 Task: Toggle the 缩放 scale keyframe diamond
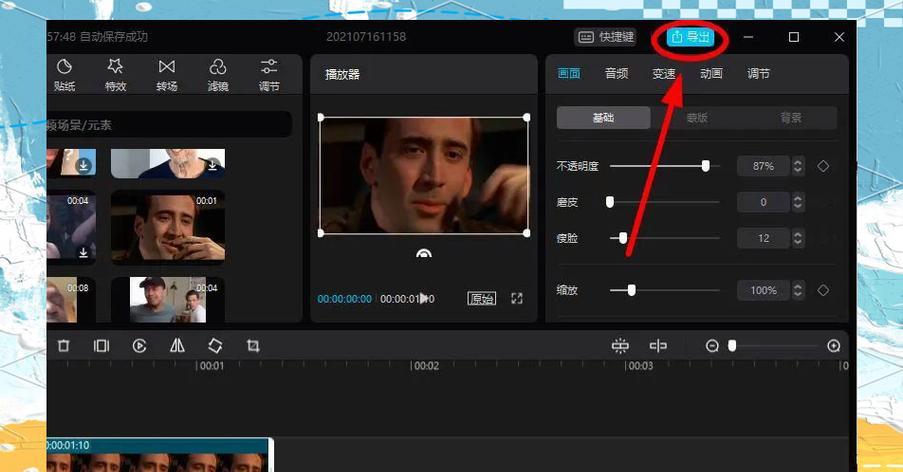coord(823,290)
